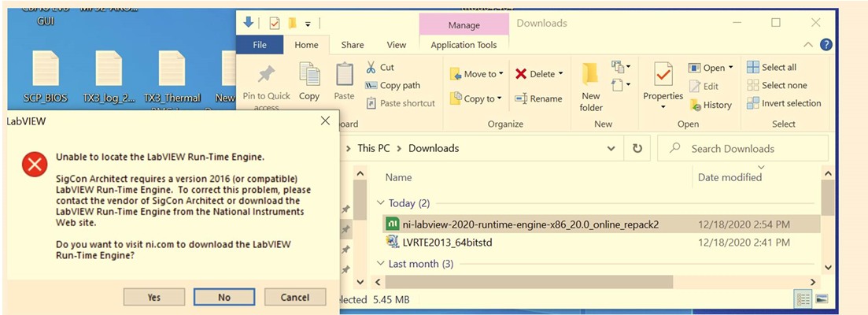Open the Easy access dropdown icon
Image resolution: width=868 pixels, height=315 pixels.
[x=621, y=85]
